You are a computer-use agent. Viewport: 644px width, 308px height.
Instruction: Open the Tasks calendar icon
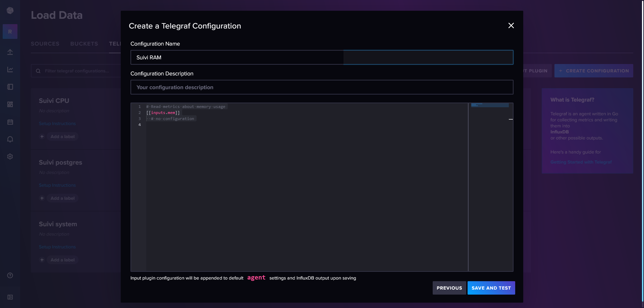click(x=10, y=122)
